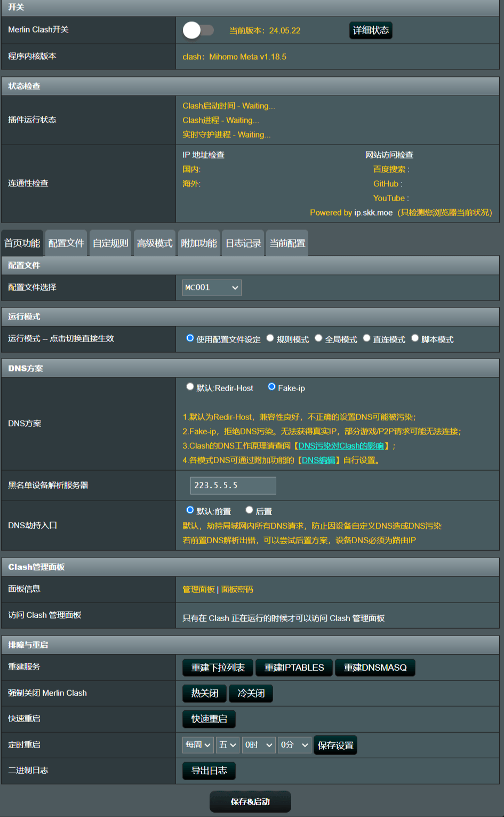Open the DNS污染对Clash的影响 link
The image size is (504, 817).
(341, 446)
